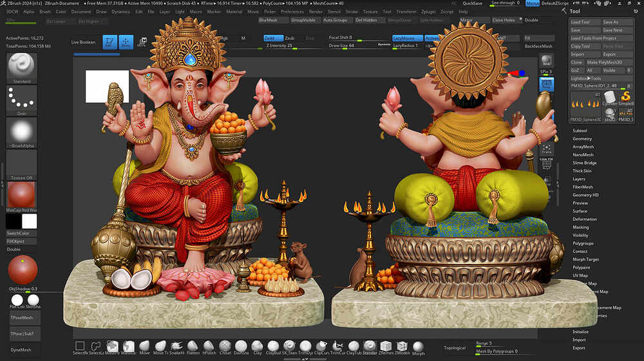Activate Draw mode icon
This screenshot has height=361, width=644.
coord(126,42)
